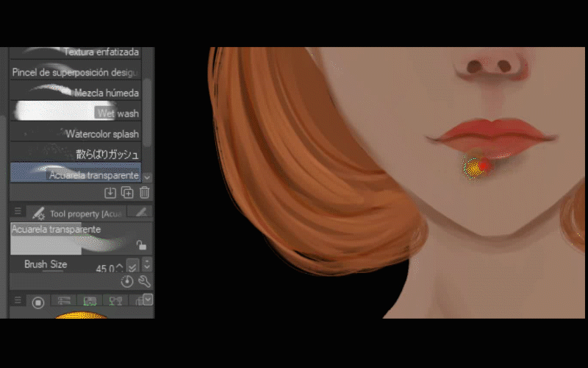The image size is (588, 368).
Task: Choose the 散らばりガッシュ brush
Action: click(76, 152)
